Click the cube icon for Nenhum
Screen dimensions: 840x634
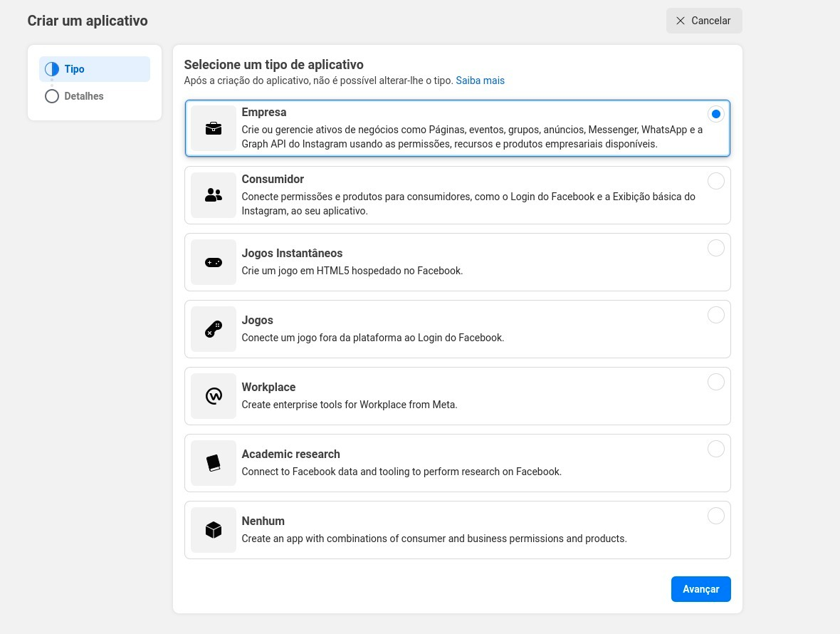pos(214,530)
